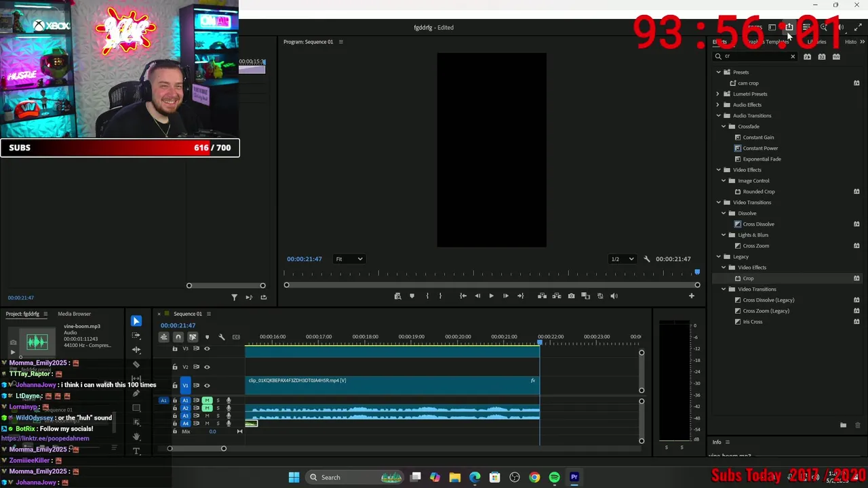Clear the effects search field
Viewport: 868px width, 488px height.
pos(793,57)
